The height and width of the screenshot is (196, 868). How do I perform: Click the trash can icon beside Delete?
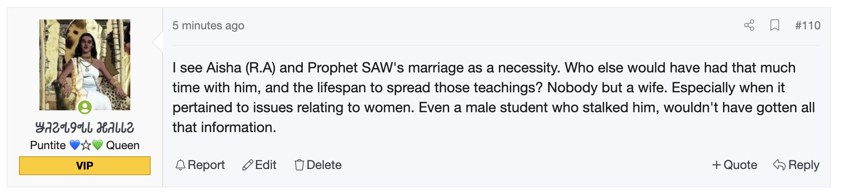[299, 165]
